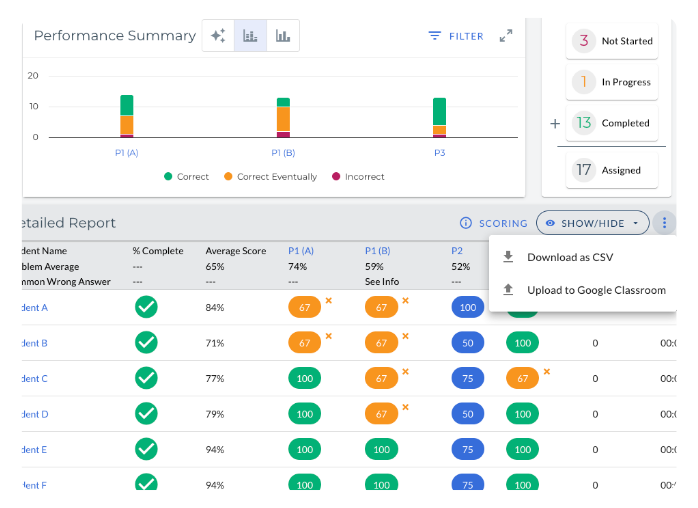Click Student C's P1 (A) score 100
The width and height of the screenshot is (698, 508).
(304, 378)
